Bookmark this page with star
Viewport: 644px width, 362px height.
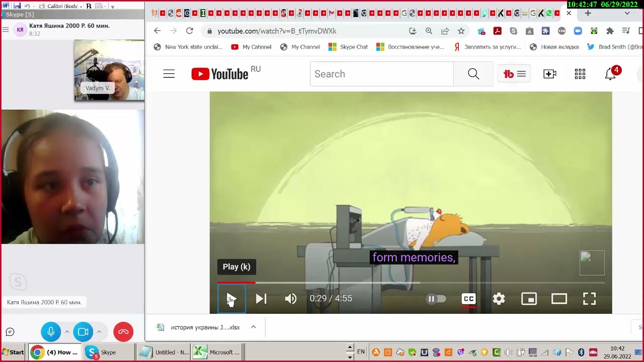click(461, 31)
